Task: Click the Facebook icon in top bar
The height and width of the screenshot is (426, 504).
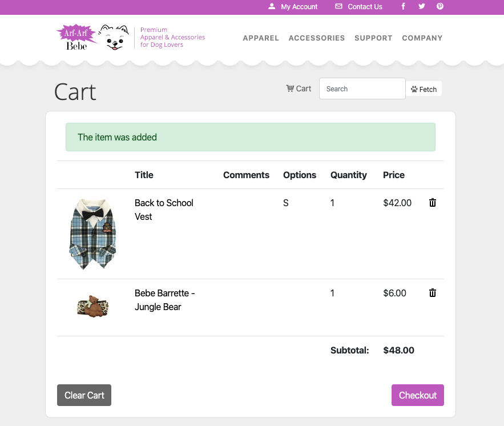Action: pyautogui.click(x=404, y=6)
